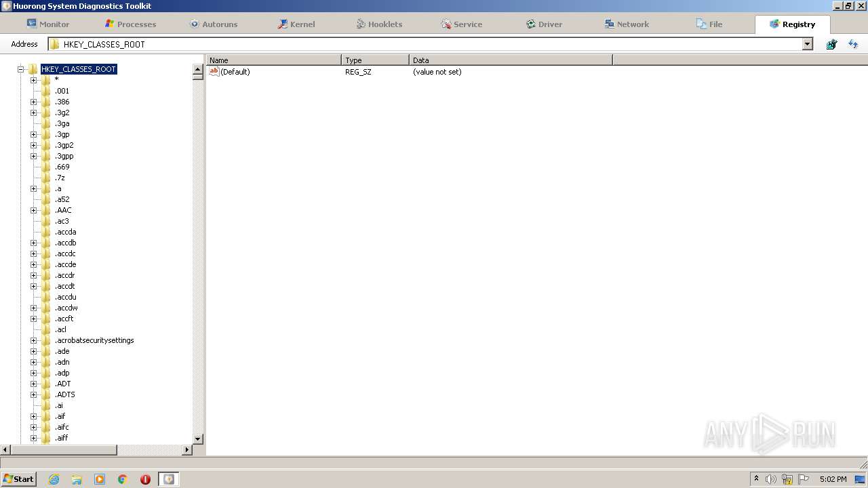Switch to the Network tab
Viewport: 868px width, 488px height.
627,24
